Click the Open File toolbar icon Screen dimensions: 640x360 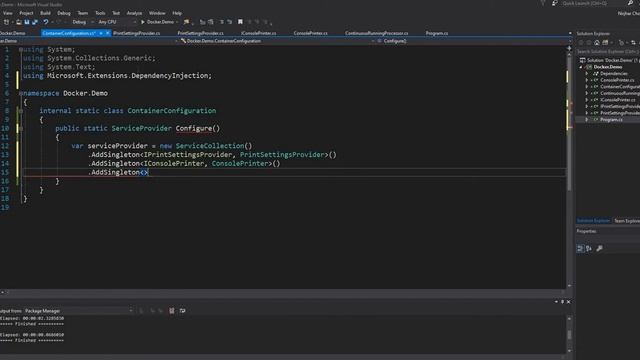coord(19,22)
